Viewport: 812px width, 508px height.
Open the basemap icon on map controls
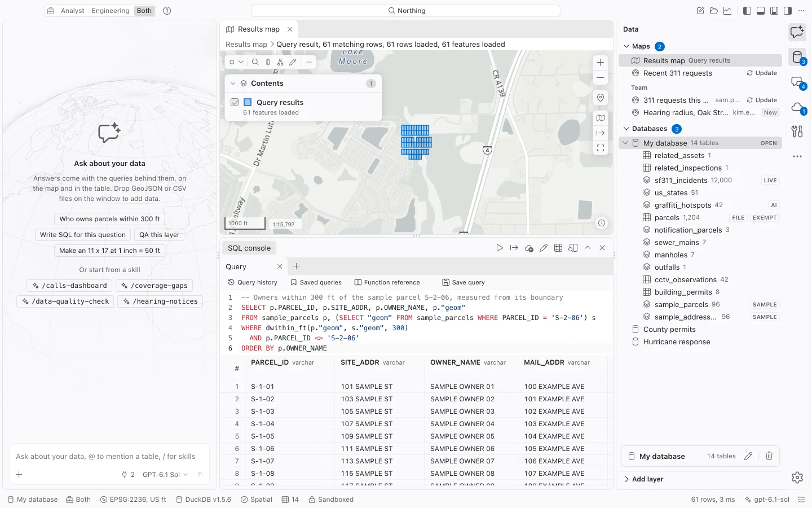[601, 118]
